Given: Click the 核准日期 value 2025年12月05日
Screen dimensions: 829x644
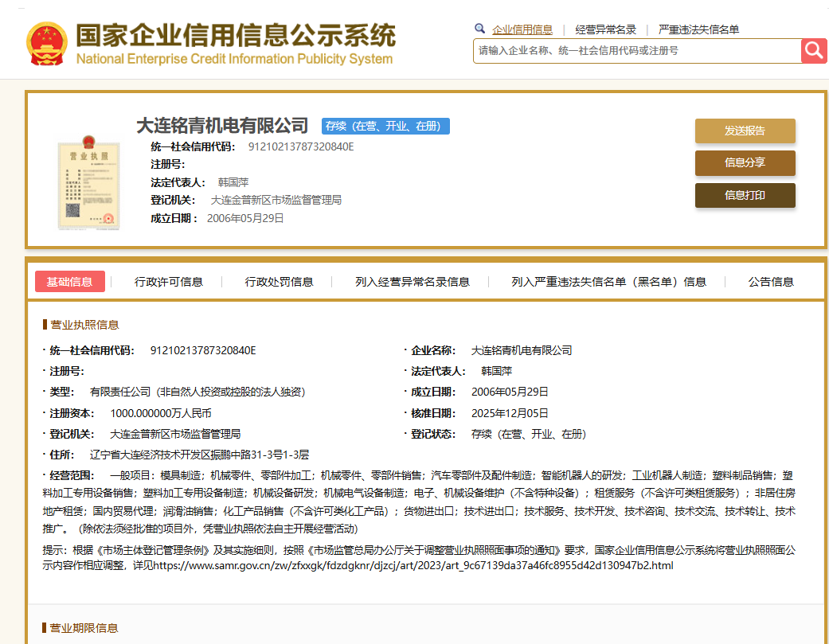Looking at the screenshot, I should [510, 413].
